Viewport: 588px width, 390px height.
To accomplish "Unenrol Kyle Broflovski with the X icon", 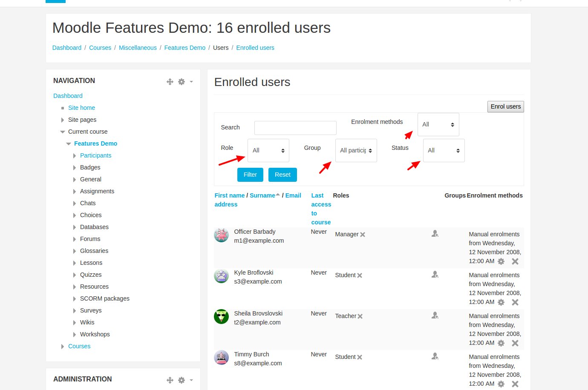I will [x=515, y=302].
